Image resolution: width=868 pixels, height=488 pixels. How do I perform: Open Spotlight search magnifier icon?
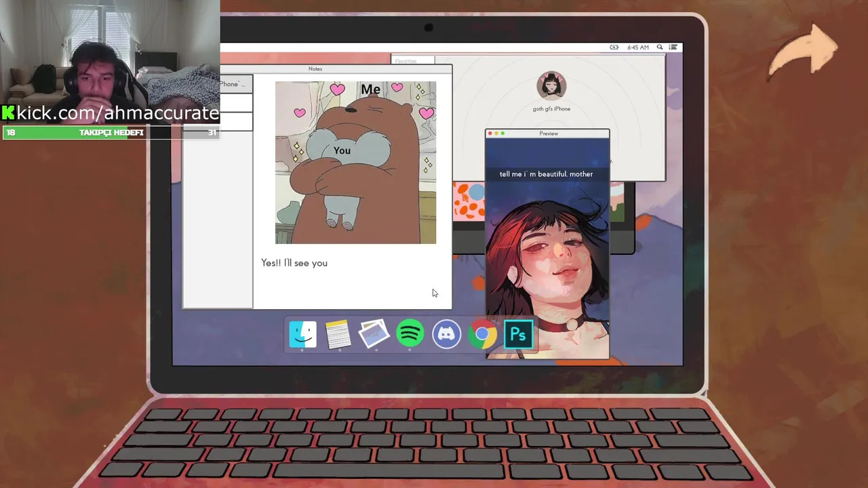(659, 47)
